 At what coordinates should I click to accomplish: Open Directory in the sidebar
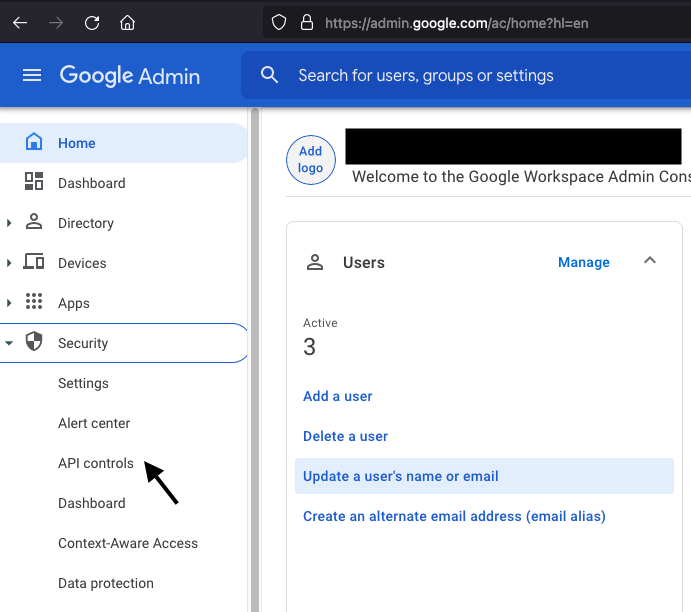coord(86,223)
